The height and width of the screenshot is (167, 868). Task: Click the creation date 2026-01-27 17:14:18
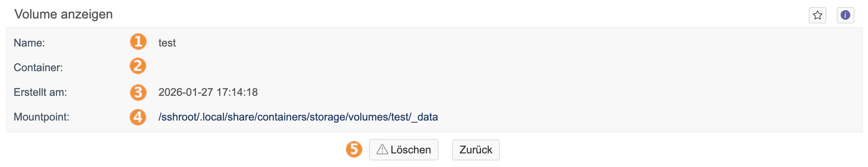[x=208, y=92]
